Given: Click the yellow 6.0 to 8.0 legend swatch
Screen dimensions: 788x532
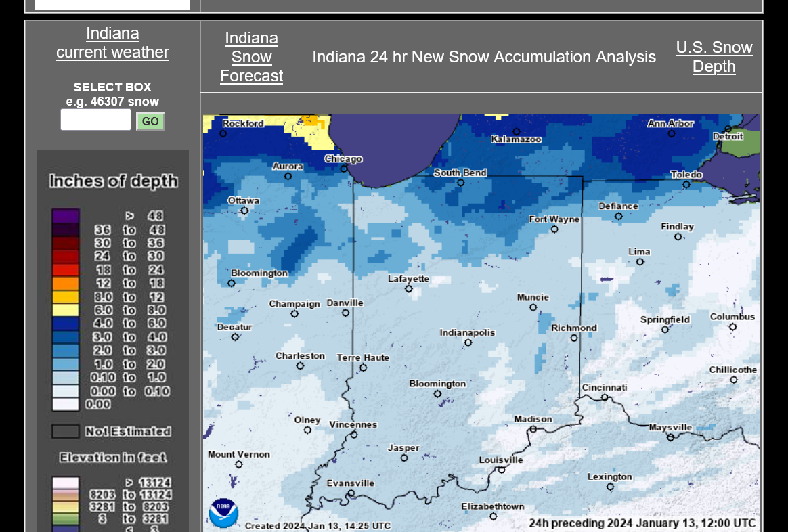Looking at the screenshot, I should [66, 310].
